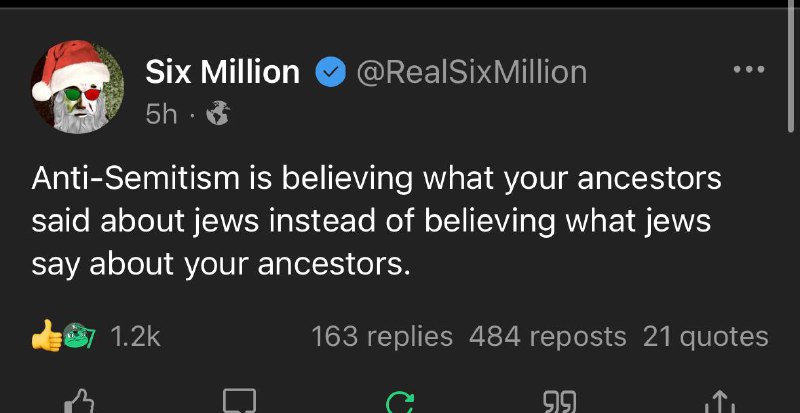Tap the thumbs-up like icon in action bar
Viewport: 800px width, 413px height.
coord(79,402)
